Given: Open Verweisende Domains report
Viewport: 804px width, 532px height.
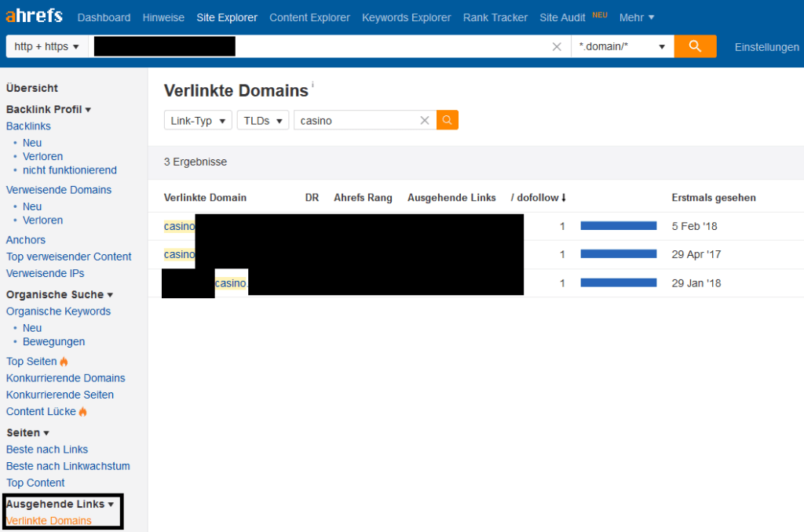Looking at the screenshot, I should coord(58,190).
